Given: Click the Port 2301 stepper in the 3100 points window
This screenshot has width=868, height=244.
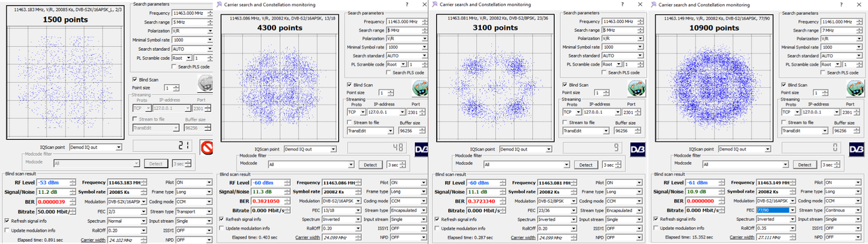Looking at the screenshot, I should click(x=637, y=112).
